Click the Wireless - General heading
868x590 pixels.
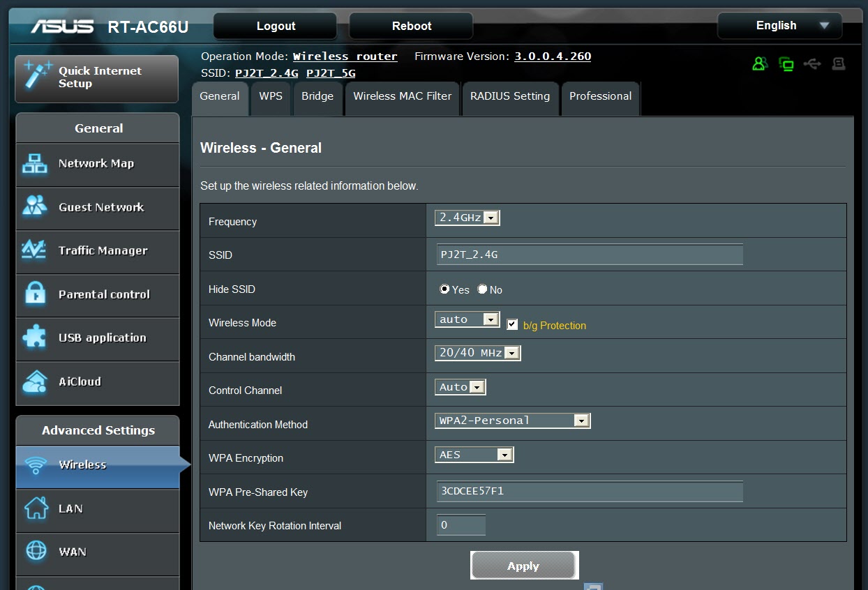[x=261, y=148]
